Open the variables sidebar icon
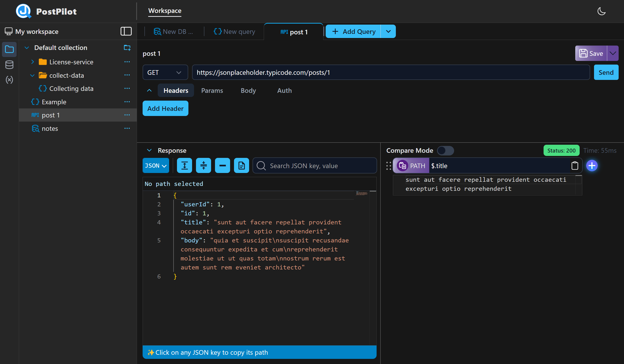The height and width of the screenshot is (364, 624). point(9,80)
